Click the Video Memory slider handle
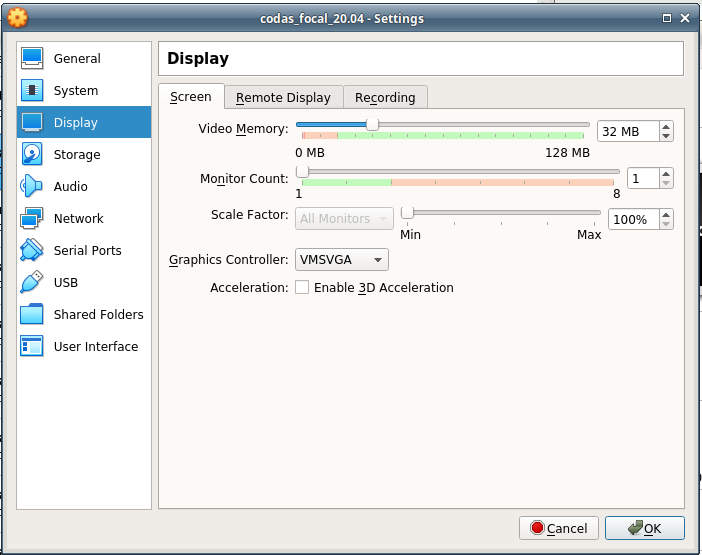This screenshot has width=702, height=555. click(372, 125)
